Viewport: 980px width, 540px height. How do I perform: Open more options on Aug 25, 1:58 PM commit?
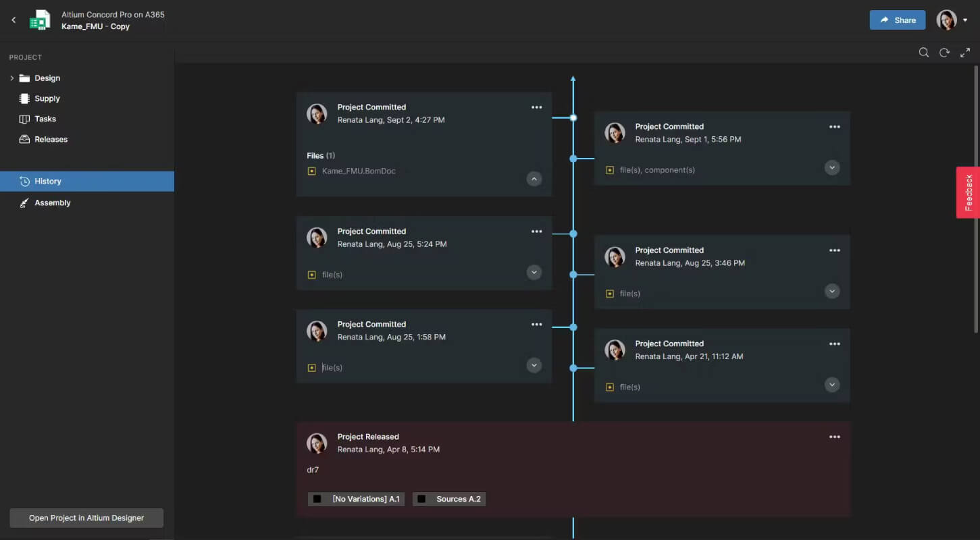coord(536,325)
